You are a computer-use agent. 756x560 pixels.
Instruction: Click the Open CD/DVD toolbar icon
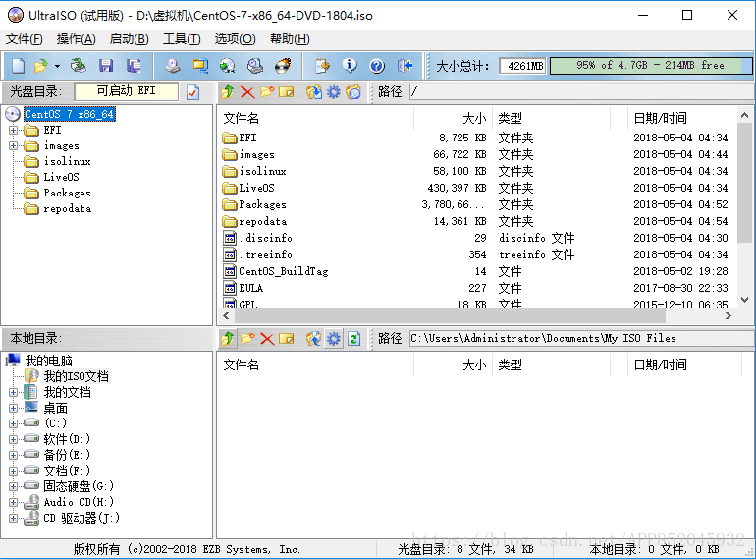(79, 66)
